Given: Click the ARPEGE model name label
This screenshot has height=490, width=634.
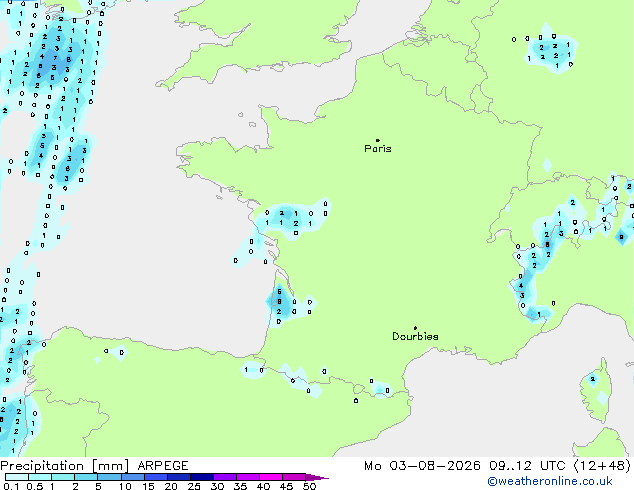Looking at the screenshot, I should pyautogui.click(x=163, y=466).
